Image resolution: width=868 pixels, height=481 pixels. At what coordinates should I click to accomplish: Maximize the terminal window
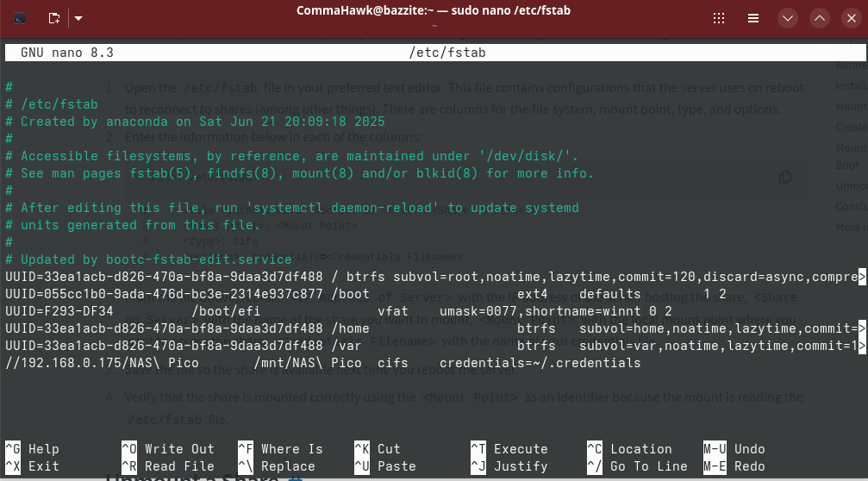tap(819, 18)
